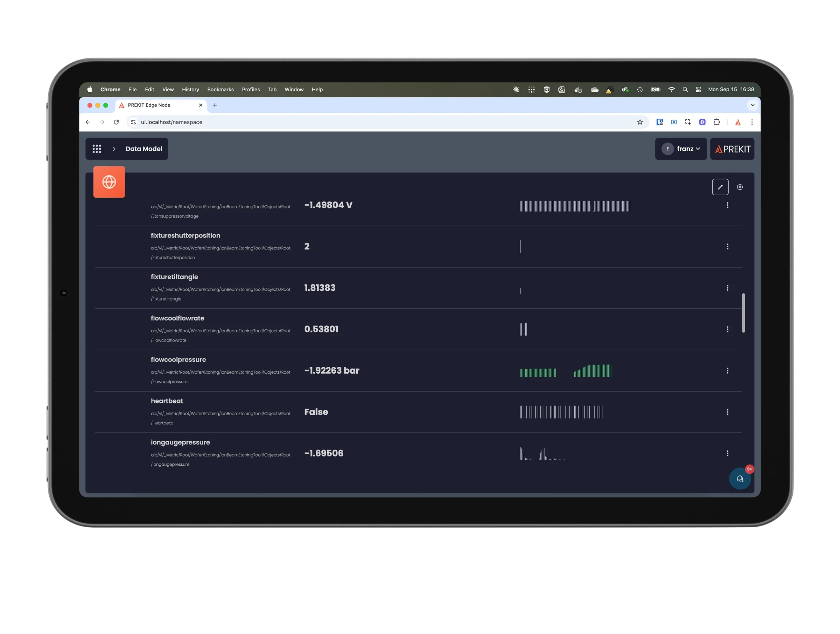Open options menu for the flowcoolpressure row
Viewport: 840px width, 634px height.
point(727,371)
